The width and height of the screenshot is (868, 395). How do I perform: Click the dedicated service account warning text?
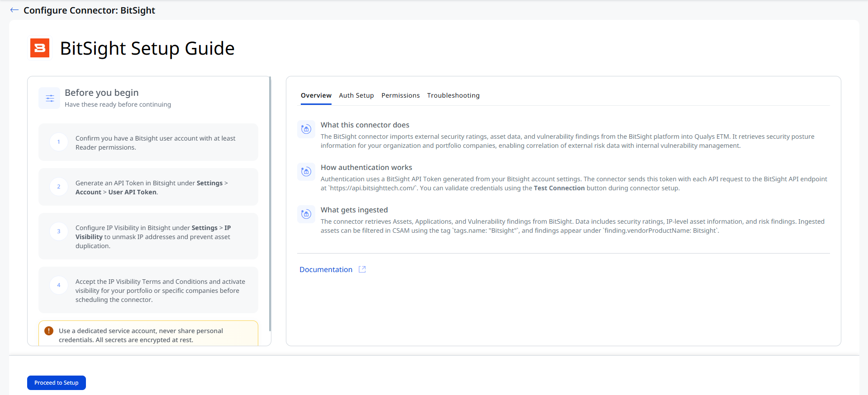click(x=141, y=335)
